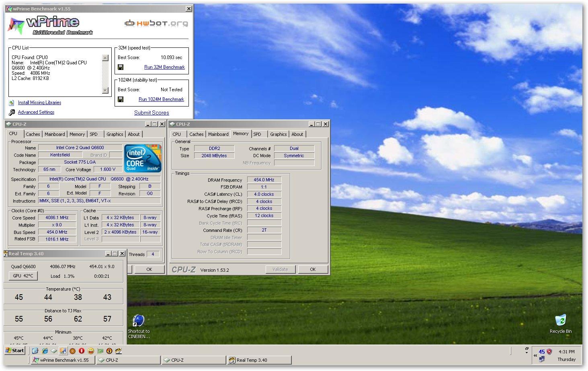
Task: Click the hwbot.org logo in wPrime
Action: 156,23
